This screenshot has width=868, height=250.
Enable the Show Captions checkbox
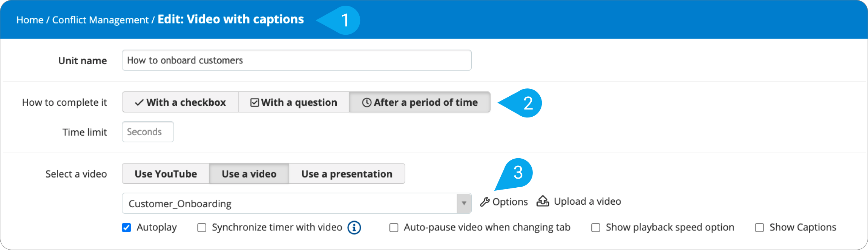tap(759, 228)
